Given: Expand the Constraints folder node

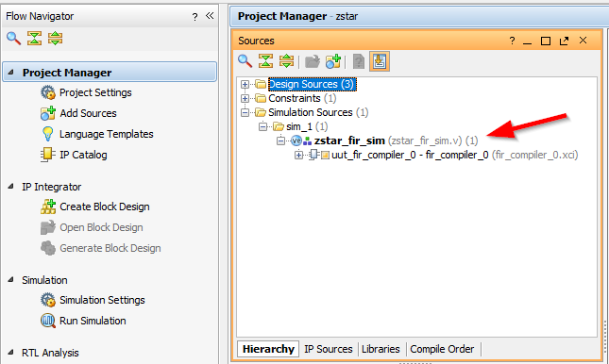Looking at the screenshot, I should point(245,99).
